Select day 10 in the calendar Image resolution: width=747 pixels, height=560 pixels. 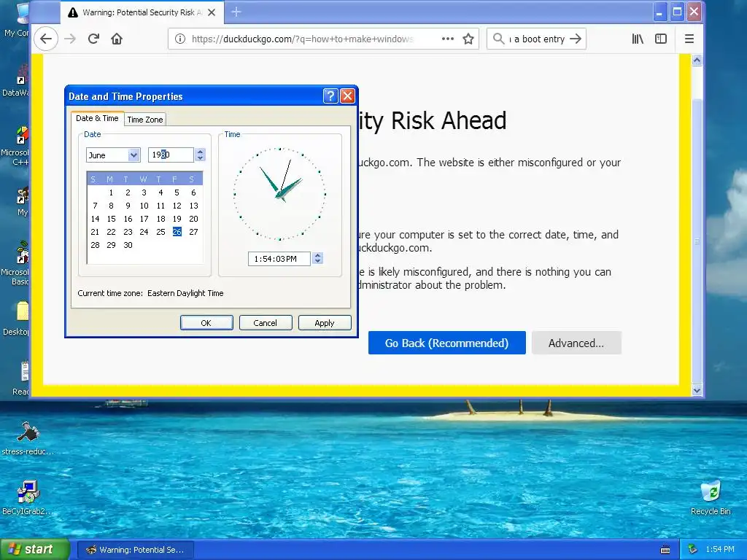(144, 206)
